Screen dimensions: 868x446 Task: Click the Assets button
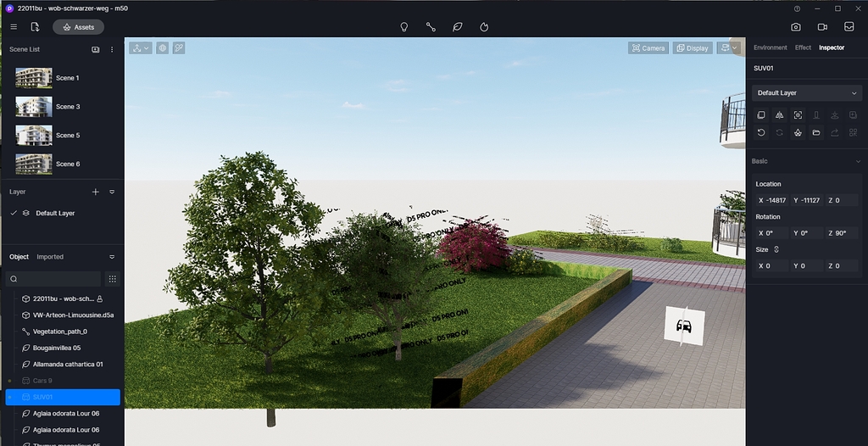(78, 27)
